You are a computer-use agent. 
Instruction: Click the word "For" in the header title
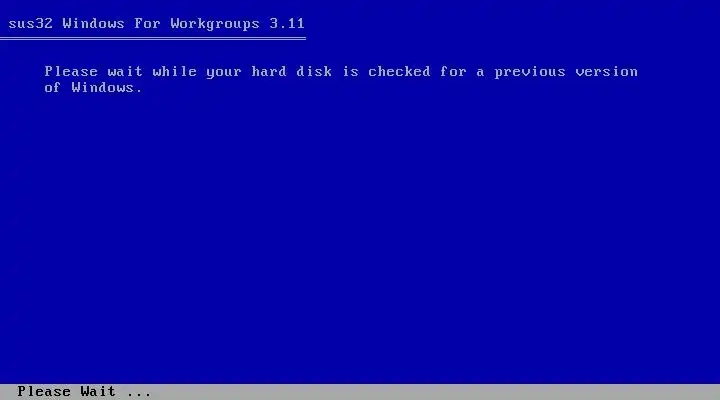click(147, 23)
